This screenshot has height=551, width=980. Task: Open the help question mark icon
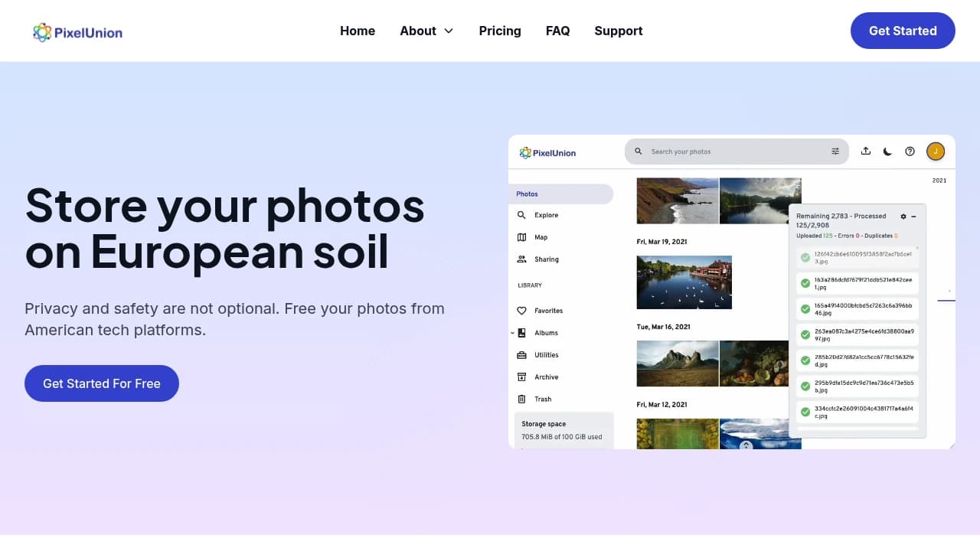[910, 152]
